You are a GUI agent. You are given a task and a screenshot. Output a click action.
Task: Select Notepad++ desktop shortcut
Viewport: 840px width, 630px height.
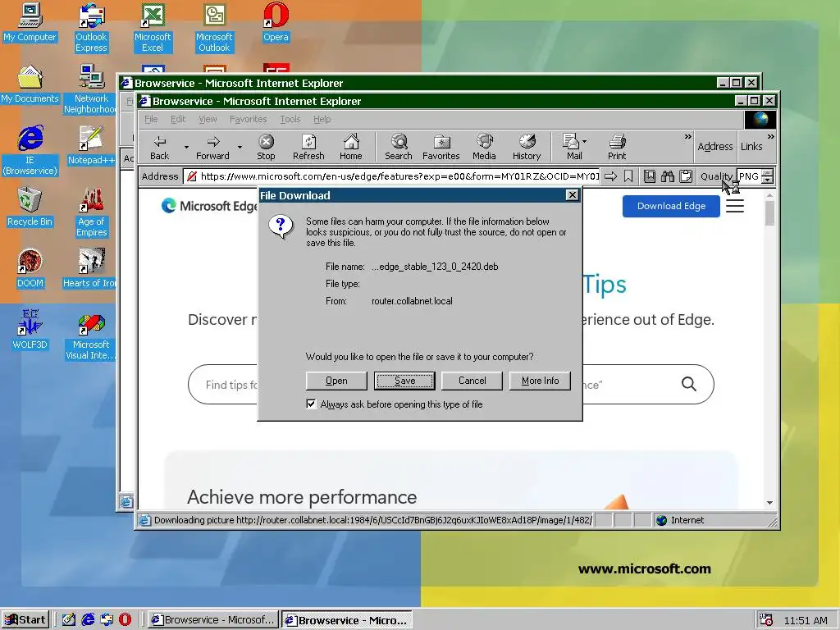point(91,145)
